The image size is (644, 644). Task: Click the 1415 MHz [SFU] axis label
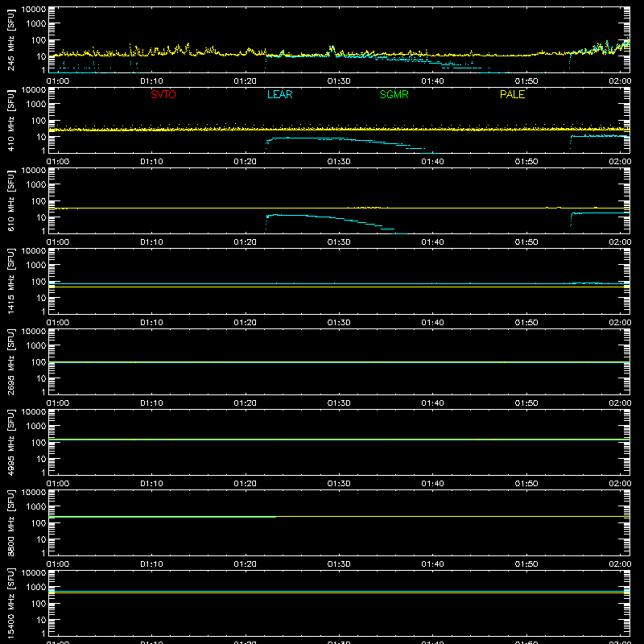tap(10, 281)
